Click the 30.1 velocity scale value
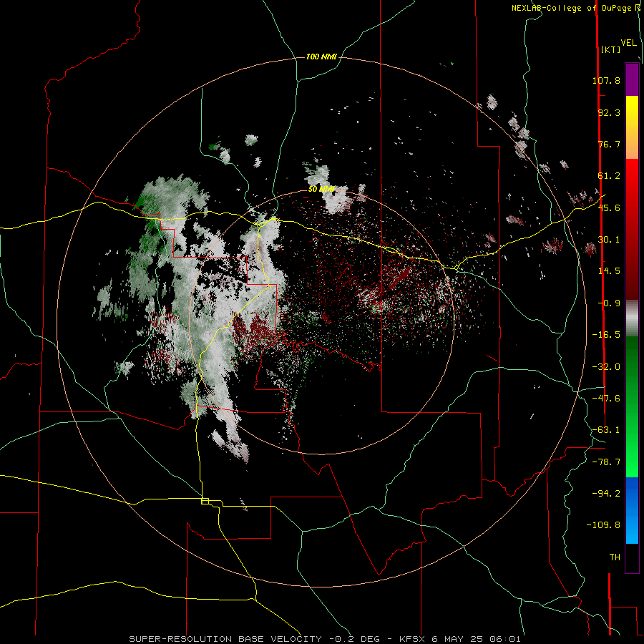 pyautogui.click(x=609, y=240)
